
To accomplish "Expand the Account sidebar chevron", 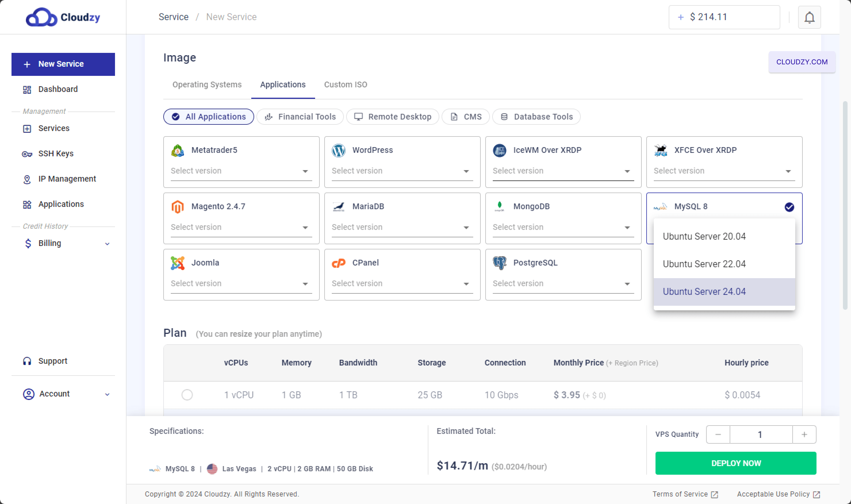I will 107,395.
